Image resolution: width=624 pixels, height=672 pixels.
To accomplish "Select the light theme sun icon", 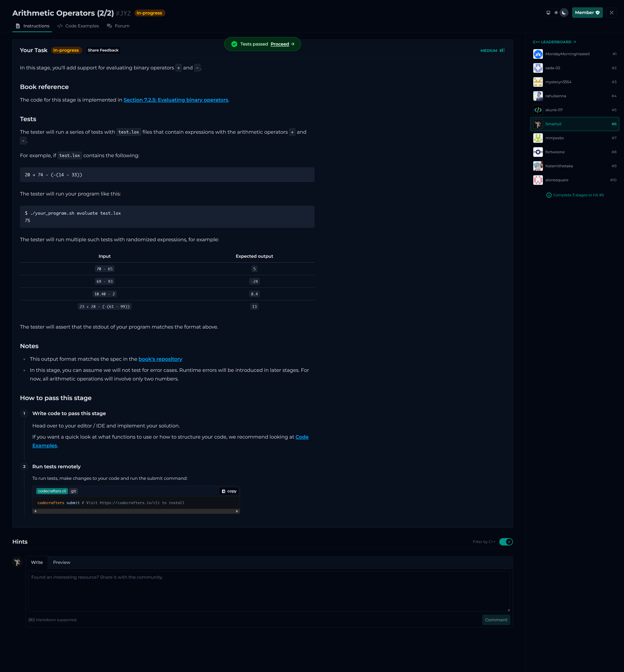I will coord(556,13).
